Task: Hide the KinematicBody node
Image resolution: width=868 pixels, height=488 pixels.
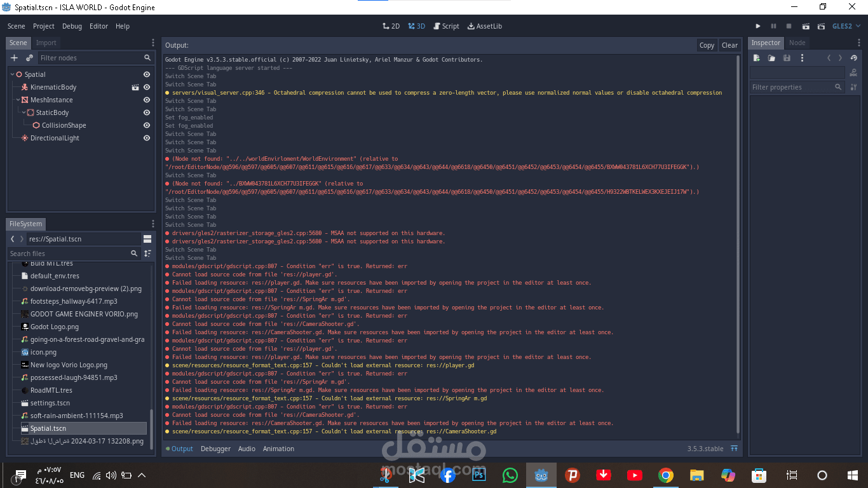Action: (147, 87)
